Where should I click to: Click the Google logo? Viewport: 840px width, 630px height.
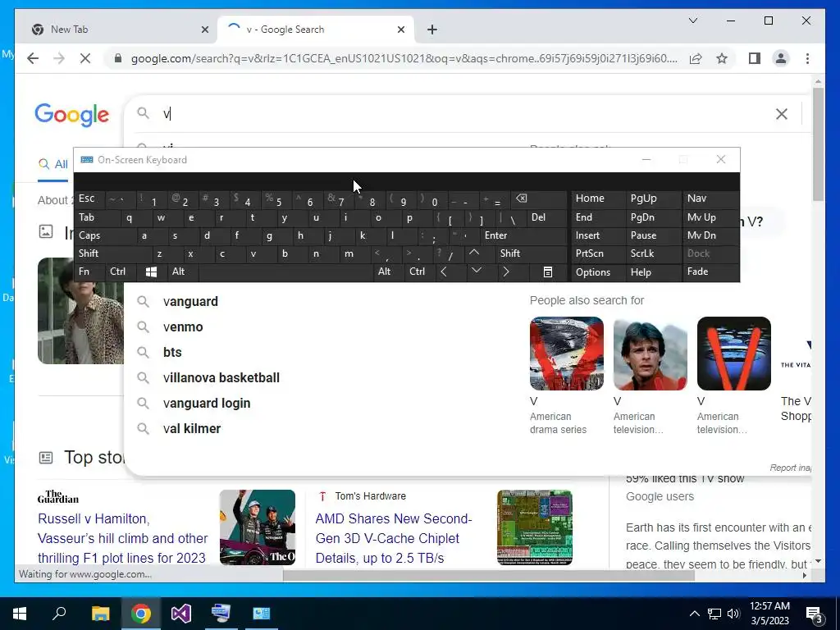(72, 115)
